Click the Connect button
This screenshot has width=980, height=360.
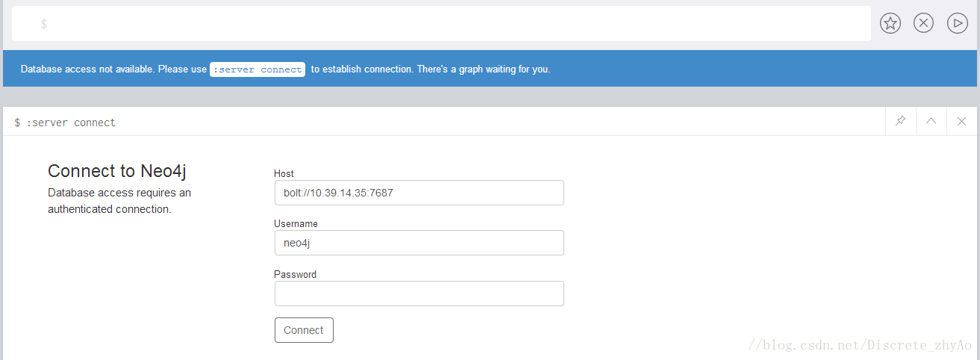pyautogui.click(x=304, y=330)
